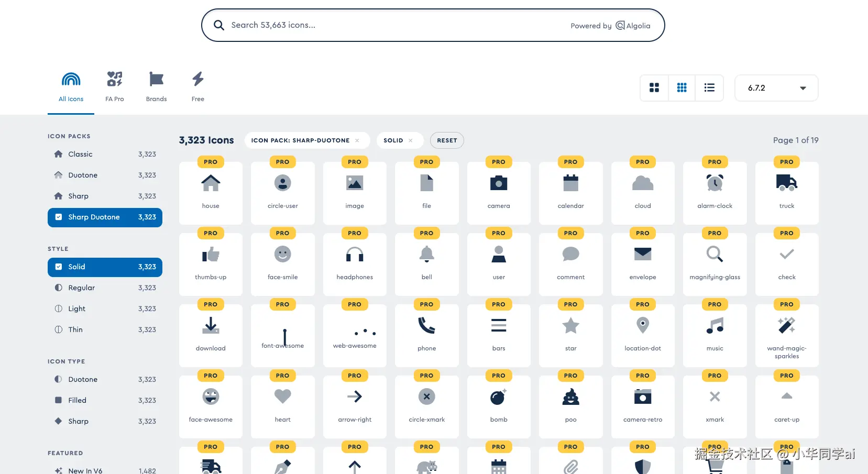Choose the magnifying-glass icon tile
Screen dimensions: 868x474
[x=715, y=263]
